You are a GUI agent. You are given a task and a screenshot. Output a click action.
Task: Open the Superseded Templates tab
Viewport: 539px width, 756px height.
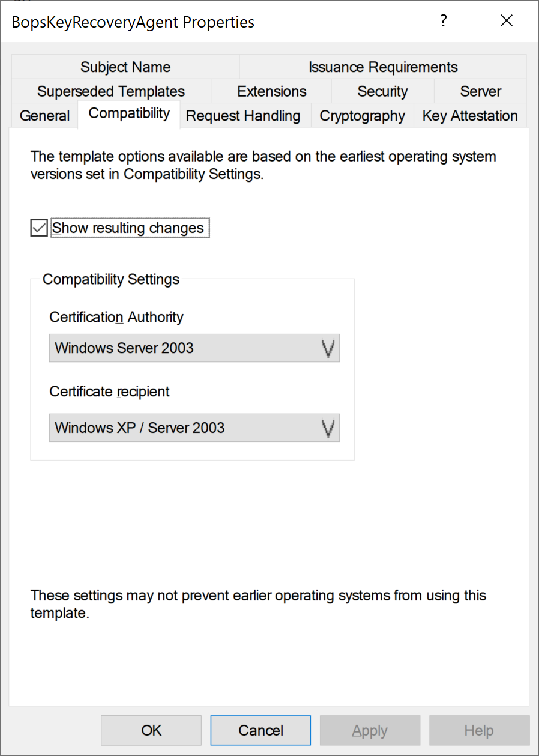point(111,91)
